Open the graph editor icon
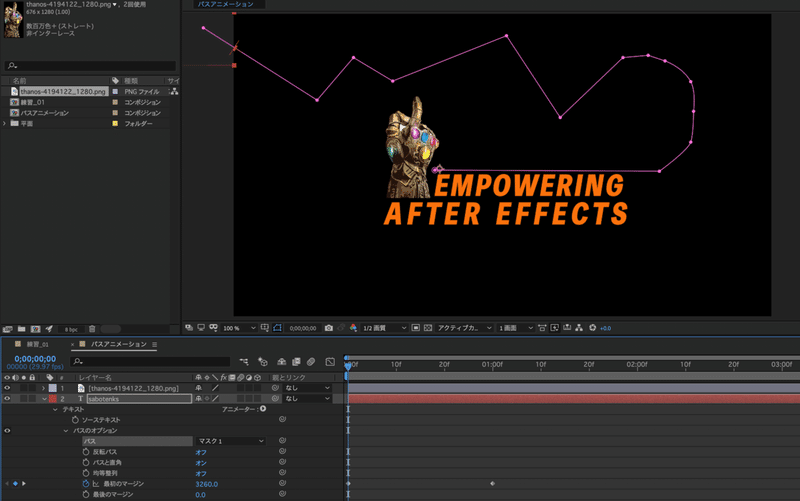Image resolution: width=800 pixels, height=501 pixels. pos(330,362)
